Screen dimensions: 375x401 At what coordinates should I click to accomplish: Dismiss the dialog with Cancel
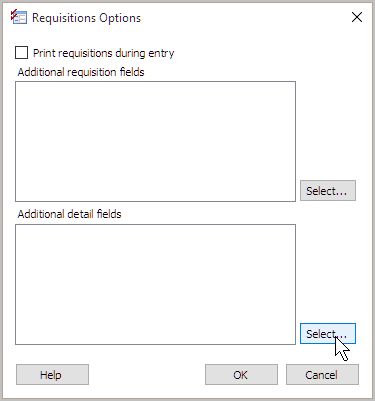tap(322, 375)
